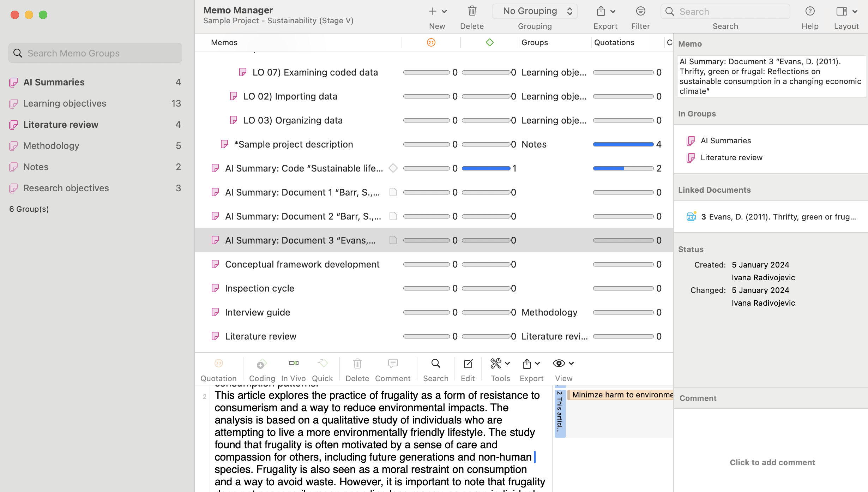Open linked document 3 Evans, D. (2011)
The height and width of the screenshot is (492, 868).
pyautogui.click(x=771, y=217)
